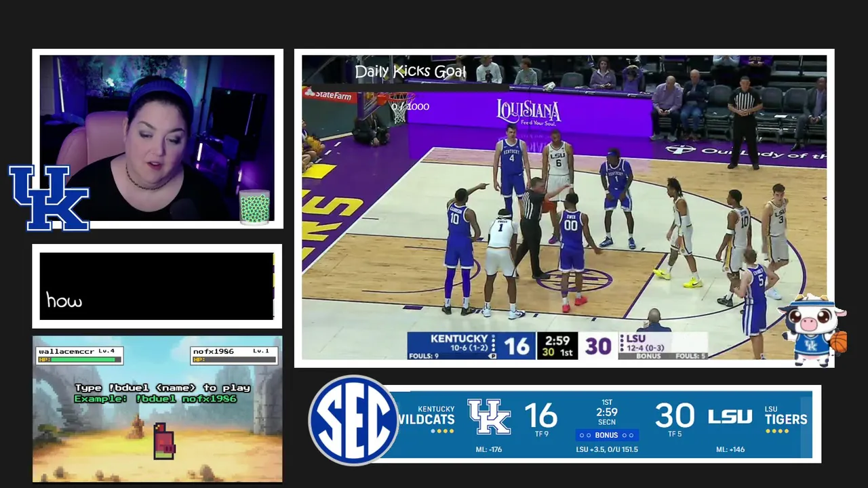This screenshot has height=488, width=868.
Task: Click 'LSU' in the broadcast score bug
Action: pos(636,339)
